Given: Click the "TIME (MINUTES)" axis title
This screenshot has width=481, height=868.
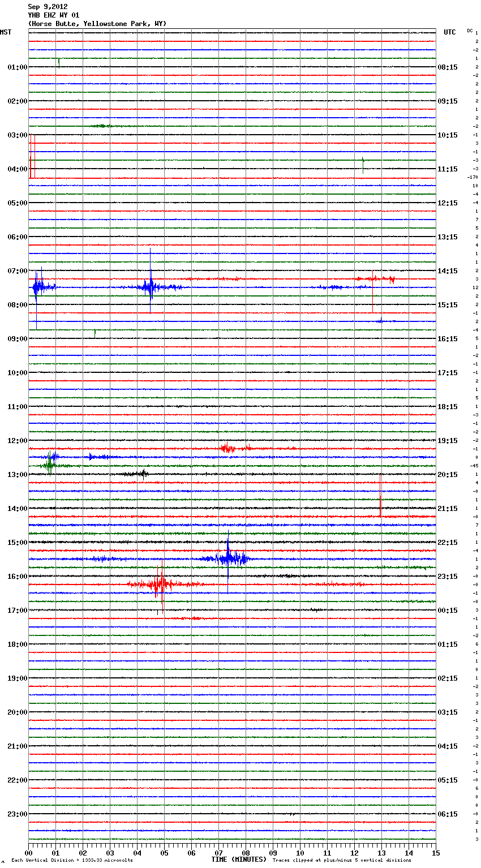Looking at the screenshot, I should pos(239,860).
